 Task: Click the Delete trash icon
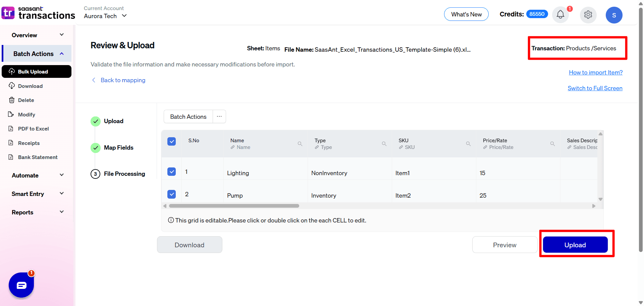[x=12, y=100]
